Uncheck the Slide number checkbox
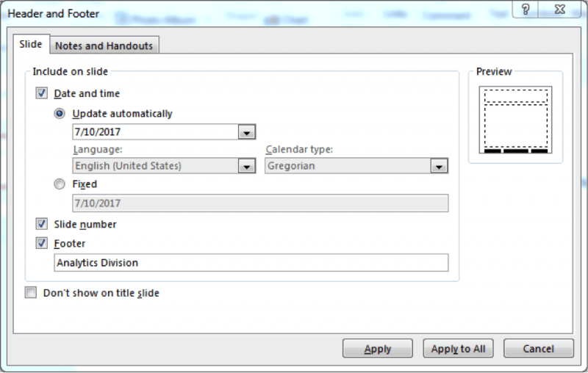Screen dimensions: 588x373 coord(41,225)
